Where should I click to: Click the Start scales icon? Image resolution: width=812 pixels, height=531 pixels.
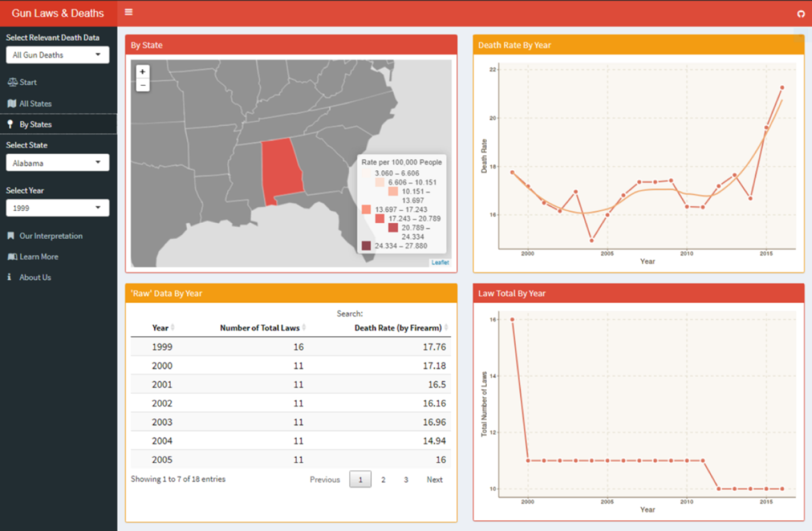click(12, 82)
